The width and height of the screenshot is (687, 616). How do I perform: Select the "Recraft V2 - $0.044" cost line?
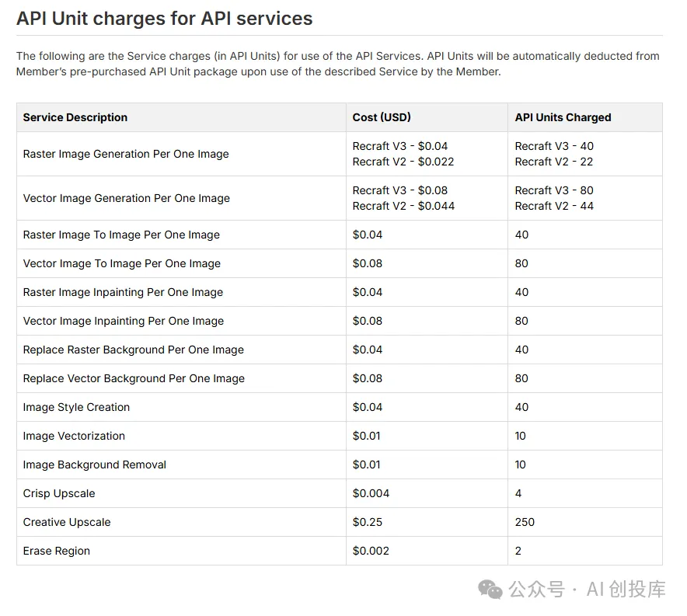(x=403, y=206)
